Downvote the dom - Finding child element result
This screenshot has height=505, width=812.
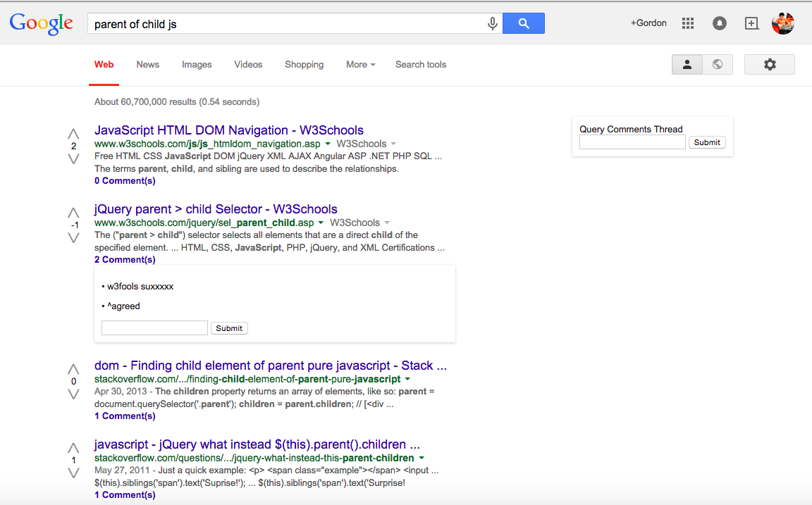(x=73, y=394)
